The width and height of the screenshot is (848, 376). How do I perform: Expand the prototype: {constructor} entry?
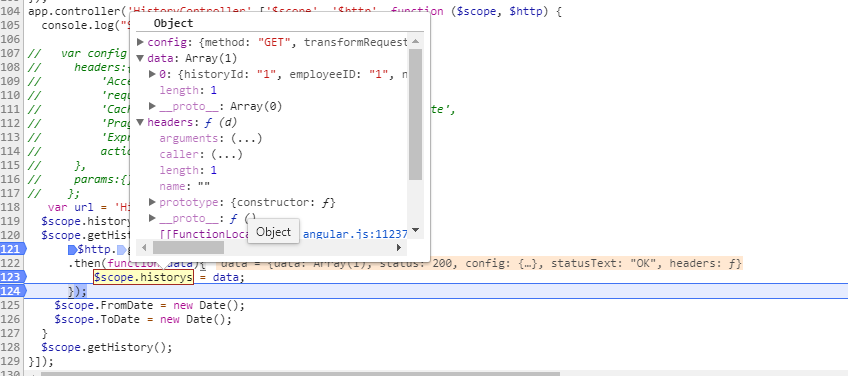[x=153, y=202]
